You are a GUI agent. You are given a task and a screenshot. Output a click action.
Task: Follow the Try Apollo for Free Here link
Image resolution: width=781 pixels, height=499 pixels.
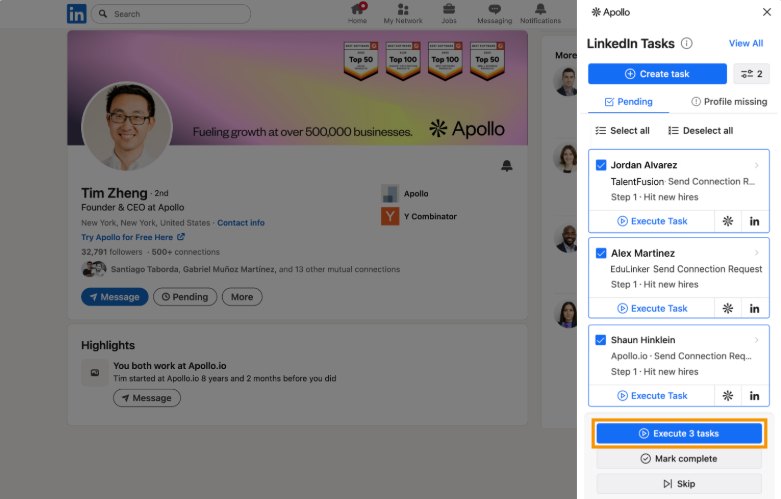click(x=132, y=237)
